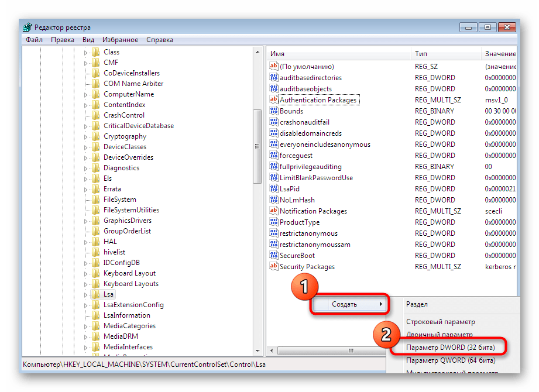Select the LimitBlankPasswordUse value row
This screenshot has height=392, width=539.
[x=316, y=178]
